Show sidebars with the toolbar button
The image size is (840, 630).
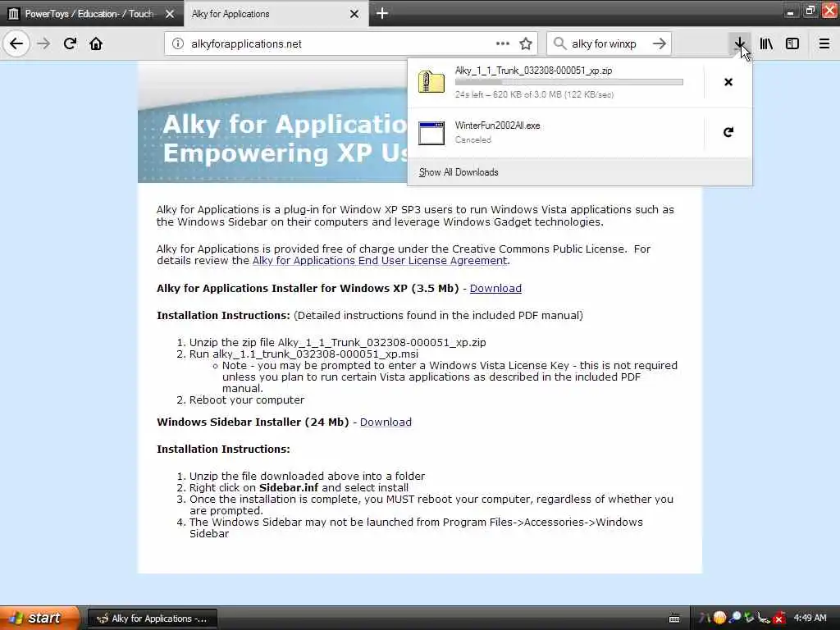coord(792,43)
